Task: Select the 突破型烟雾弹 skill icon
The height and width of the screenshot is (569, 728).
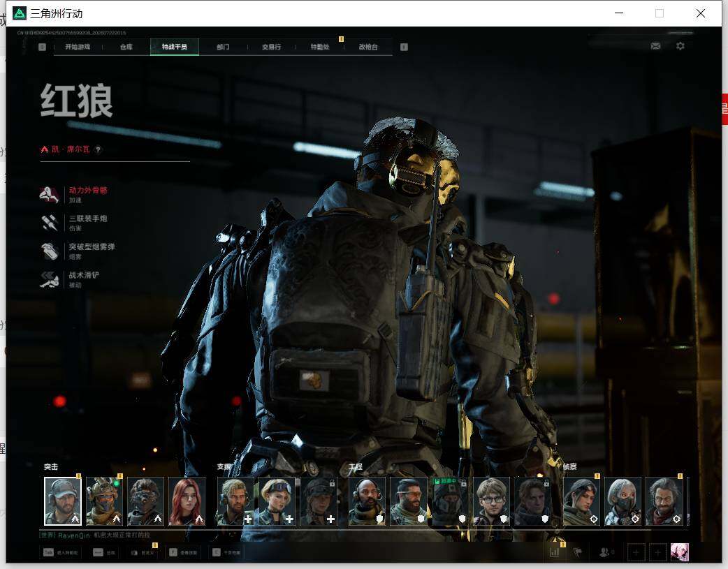Action: point(49,251)
